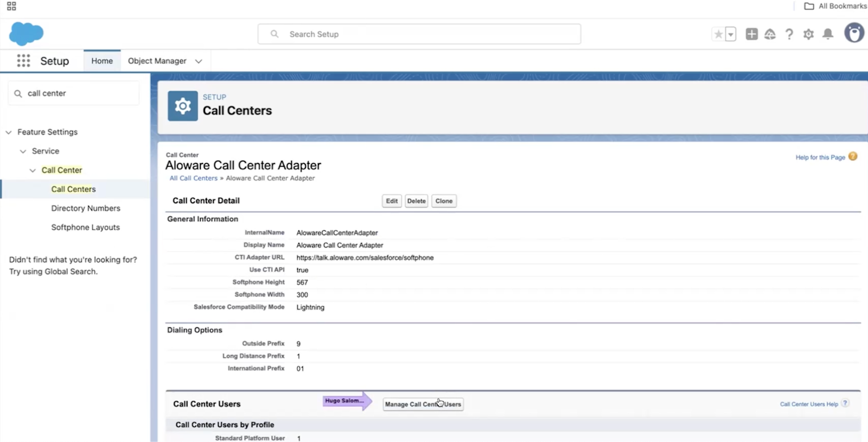This screenshot has width=868, height=442.
Task: Open the Help for this Page link
Action: click(820, 157)
